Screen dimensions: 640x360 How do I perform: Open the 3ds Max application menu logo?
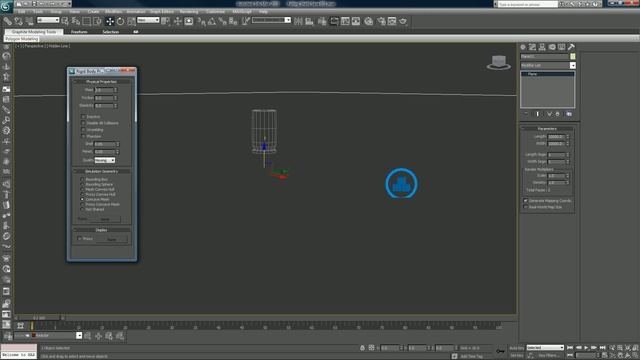point(6,6)
